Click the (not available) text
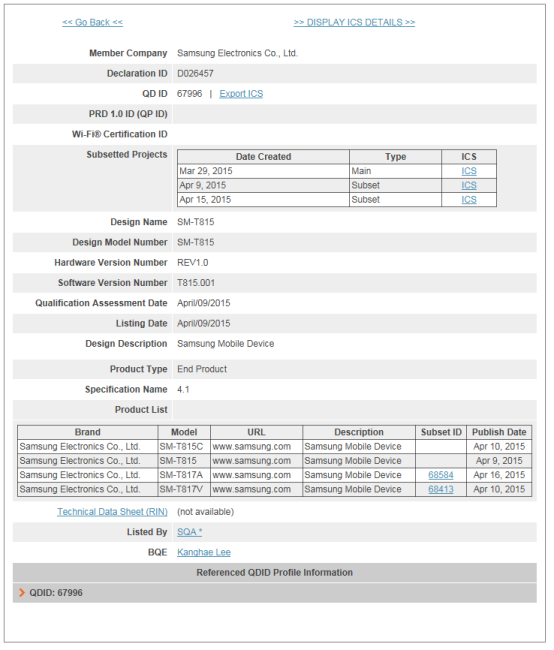The height and width of the screenshot is (650, 554). 205,512
